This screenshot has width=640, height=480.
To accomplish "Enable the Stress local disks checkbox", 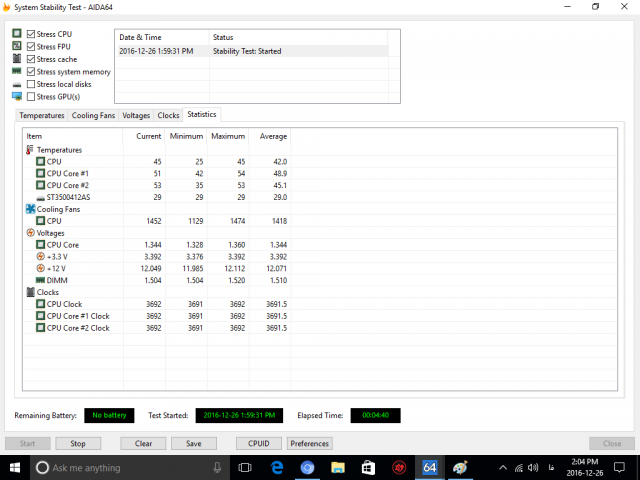I will (x=32, y=84).
